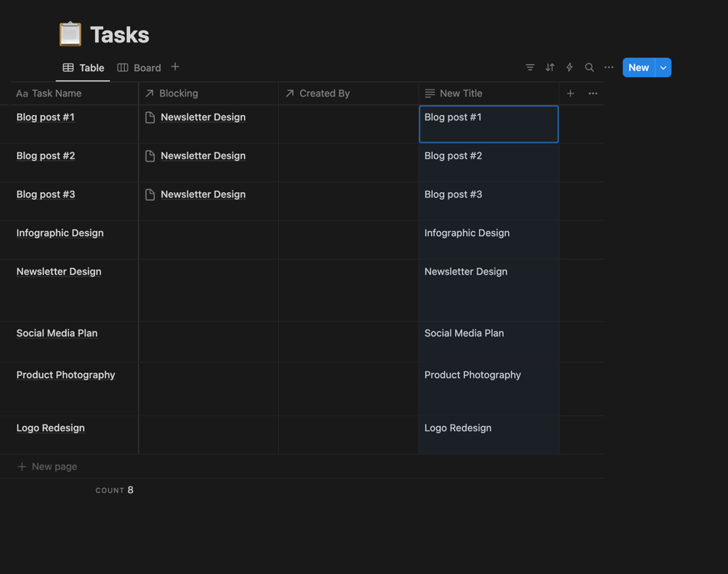
Task: Open Newsletter Design link in Blog post #2 row
Action: click(x=203, y=155)
